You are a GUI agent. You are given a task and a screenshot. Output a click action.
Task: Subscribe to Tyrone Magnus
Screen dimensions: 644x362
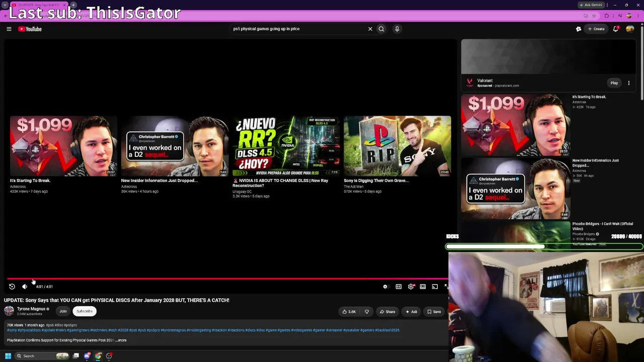(x=85, y=311)
